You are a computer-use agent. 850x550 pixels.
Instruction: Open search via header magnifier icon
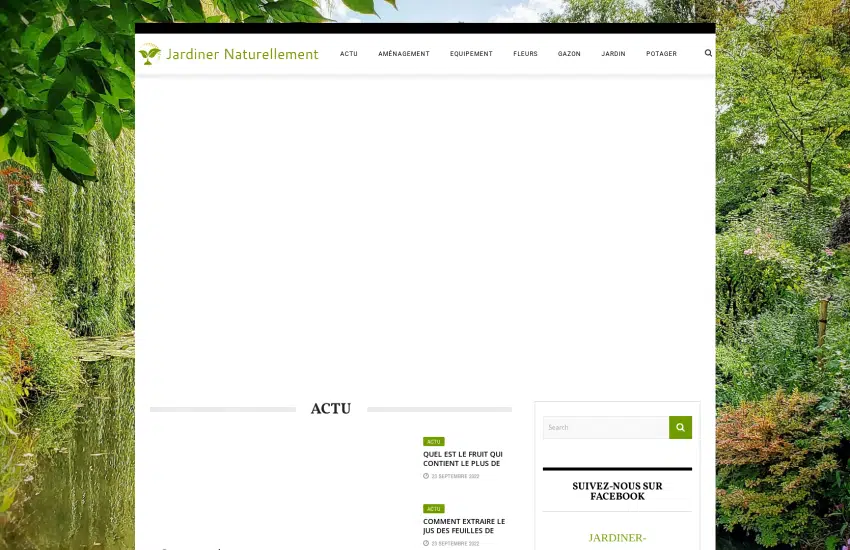tap(708, 53)
